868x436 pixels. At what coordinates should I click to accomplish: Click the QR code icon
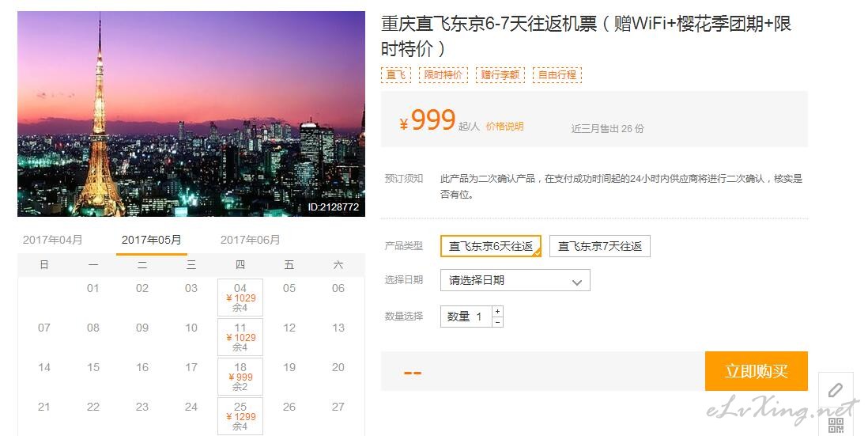point(836,426)
